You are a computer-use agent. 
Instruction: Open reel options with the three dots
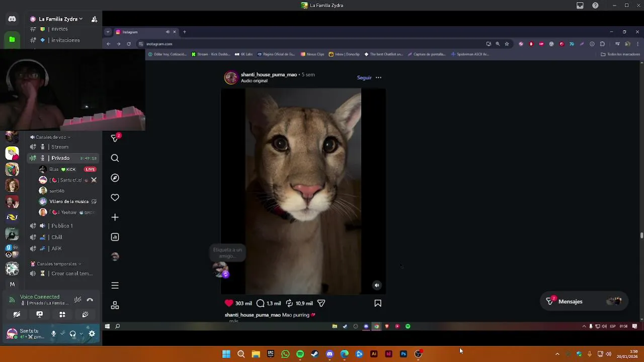pos(378,77)
